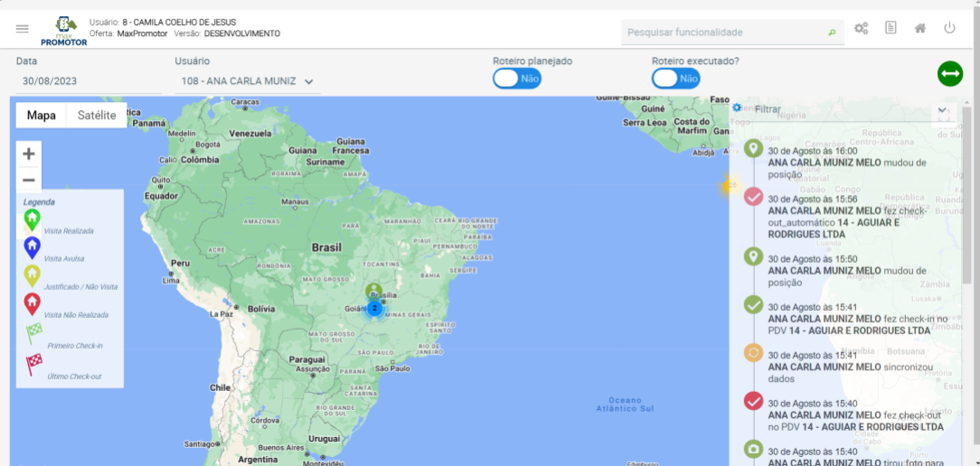980x466 pixels.
Task: Click the power logout icon
Action: 949,28
